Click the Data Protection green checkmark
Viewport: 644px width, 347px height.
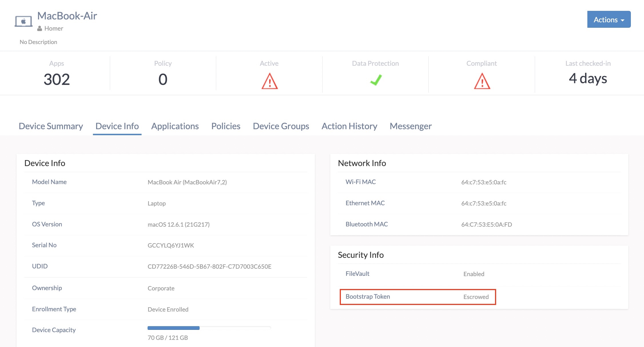(x=376, y=80)
